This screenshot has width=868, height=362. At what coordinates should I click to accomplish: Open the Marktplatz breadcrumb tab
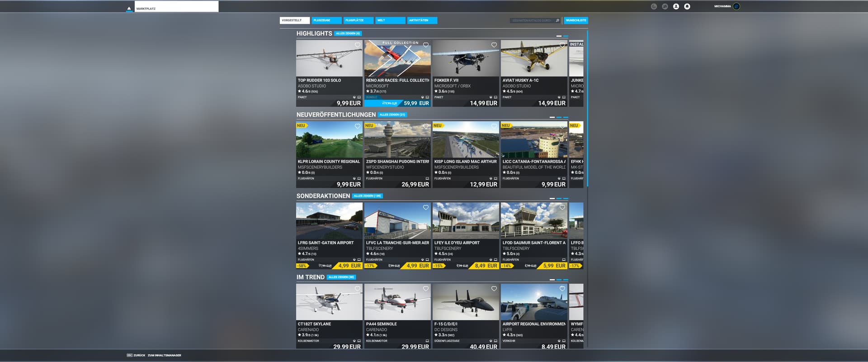(176, 6)
